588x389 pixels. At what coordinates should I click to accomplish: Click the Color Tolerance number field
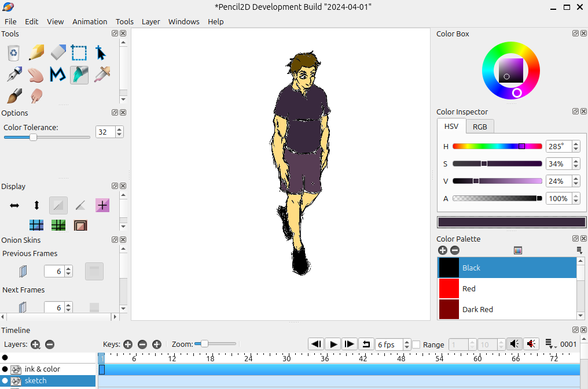[x=106, y=132]
